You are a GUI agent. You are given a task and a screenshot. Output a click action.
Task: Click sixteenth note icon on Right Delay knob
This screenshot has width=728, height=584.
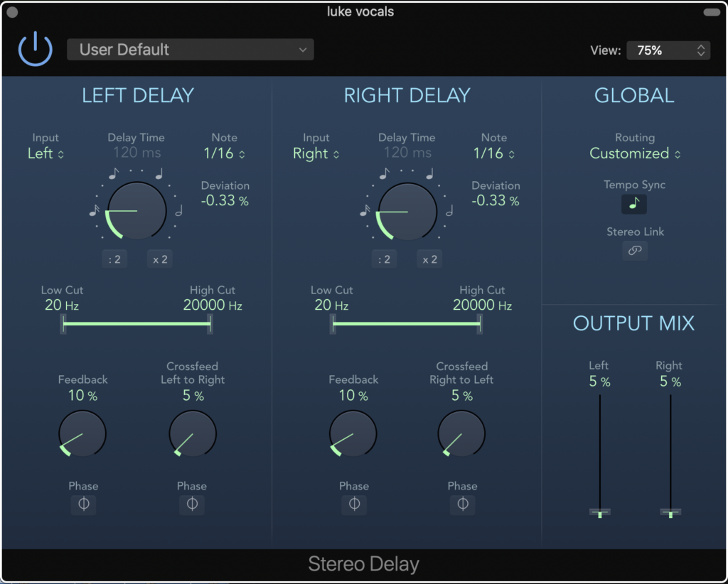pyautogui.click(x=365, y=210)
